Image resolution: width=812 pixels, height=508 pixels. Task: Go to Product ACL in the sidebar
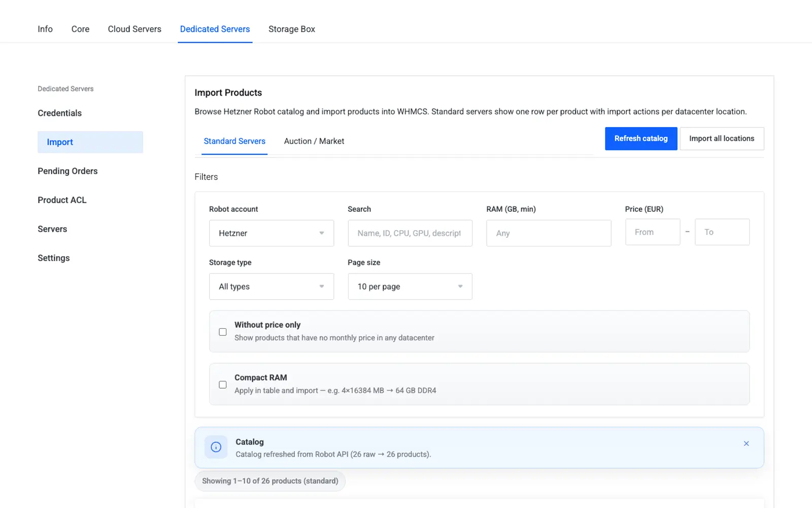point(62,200)
